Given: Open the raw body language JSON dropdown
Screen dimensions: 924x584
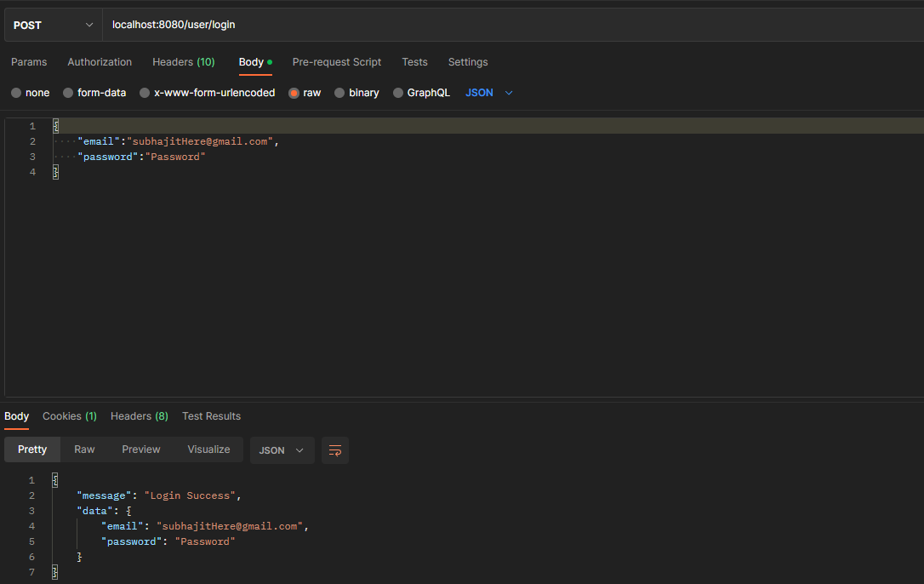Looking at the screenshot, I should point(489,92).
